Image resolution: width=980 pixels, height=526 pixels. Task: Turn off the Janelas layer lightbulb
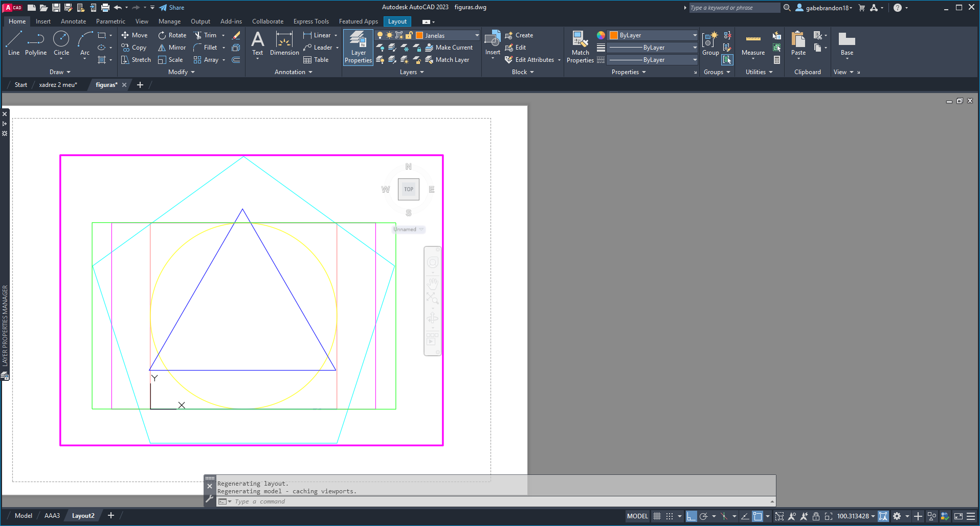point(380,35)
